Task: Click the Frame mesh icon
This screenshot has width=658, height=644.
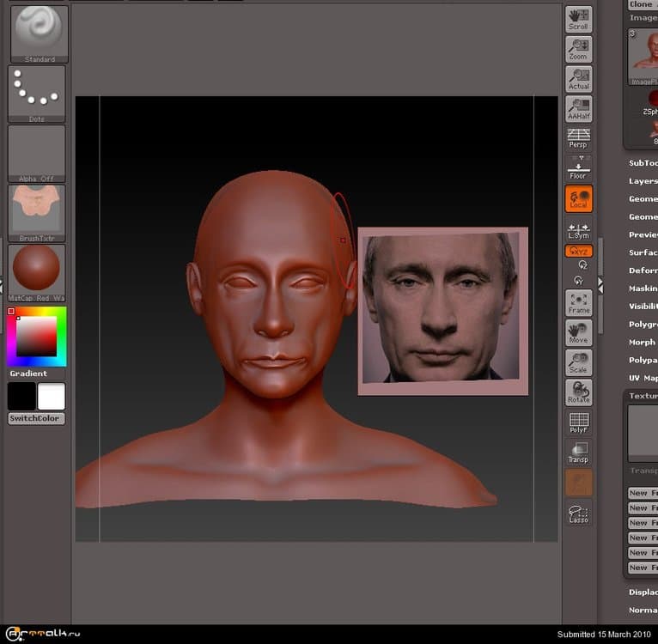Action: 578,303
